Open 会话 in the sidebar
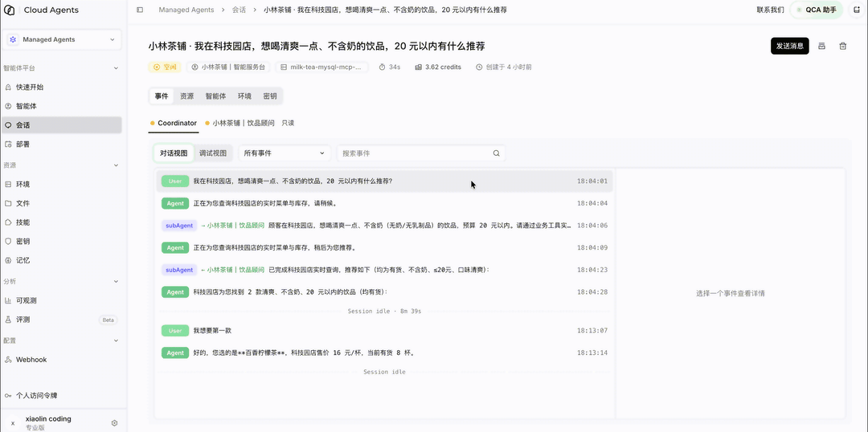Image resolution: width=868 pixels, height=432 pixels. 61,125
